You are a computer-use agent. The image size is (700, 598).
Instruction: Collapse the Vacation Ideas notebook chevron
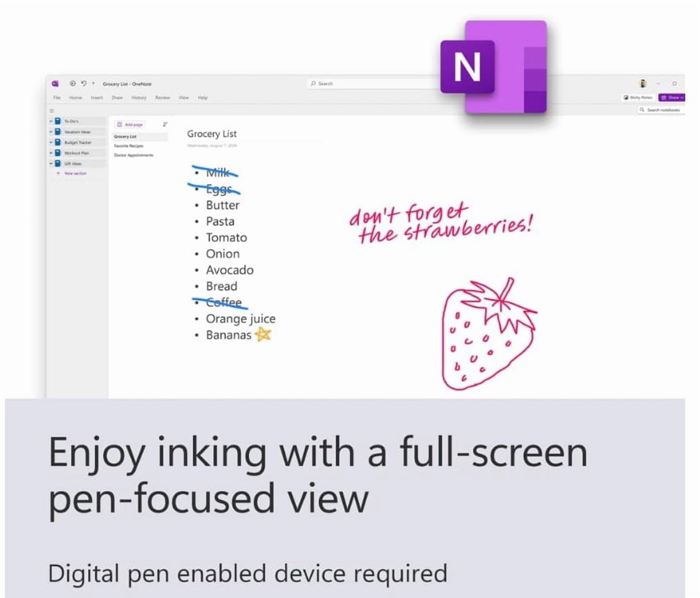coord(51,132)
